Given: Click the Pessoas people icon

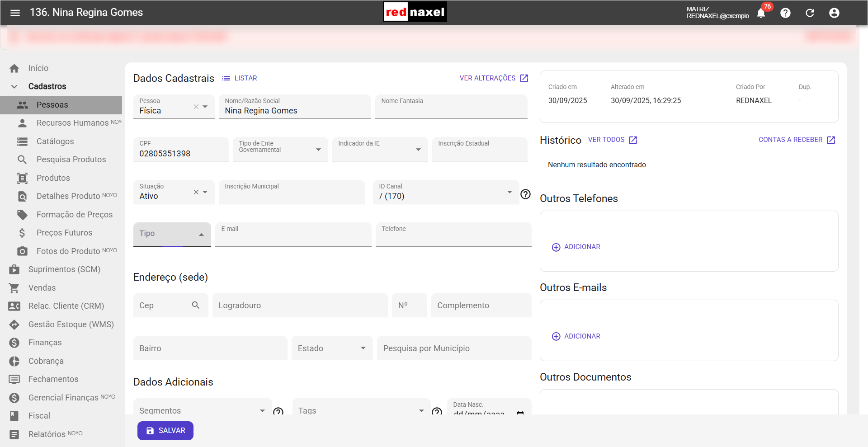Looking at the screenshot, I should (x=22, y=105).
